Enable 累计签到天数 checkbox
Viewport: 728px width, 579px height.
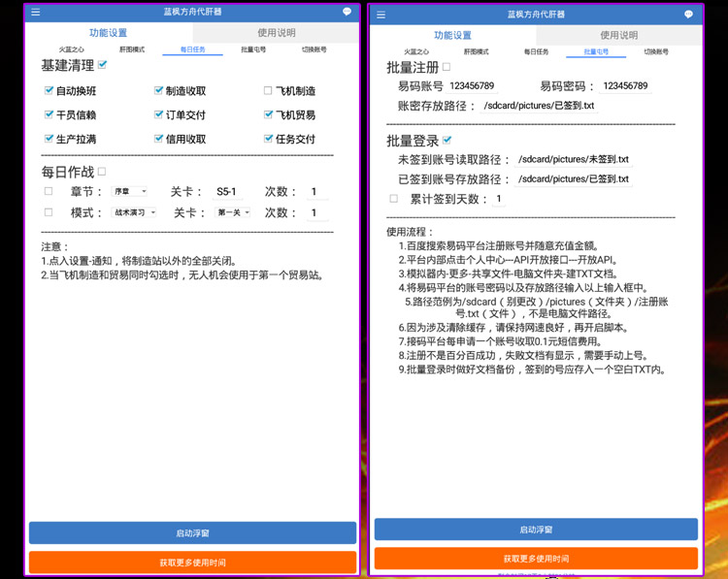pyautogui.click(x=394, y=199)
